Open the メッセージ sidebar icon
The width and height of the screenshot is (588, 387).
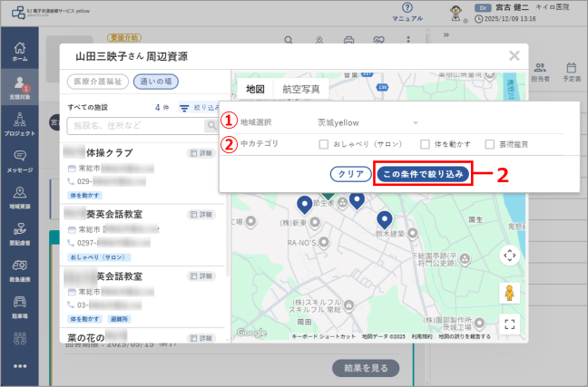coord(20,161)
